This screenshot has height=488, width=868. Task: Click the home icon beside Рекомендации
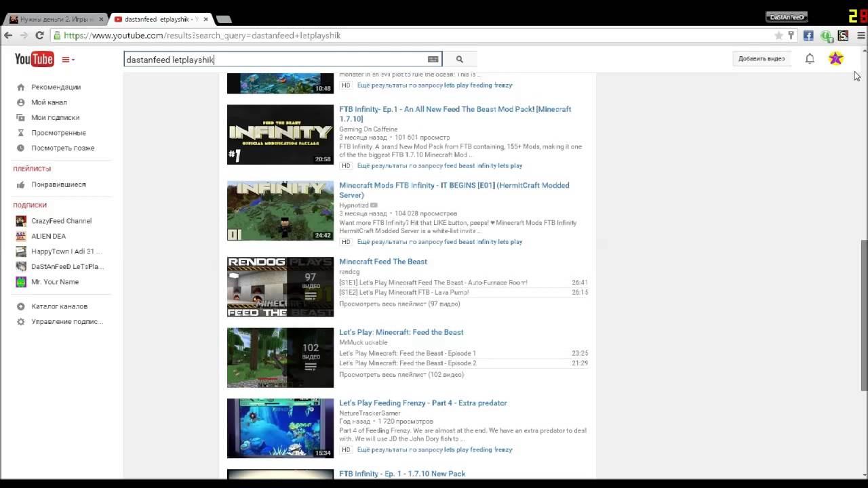tap(20, 87)
